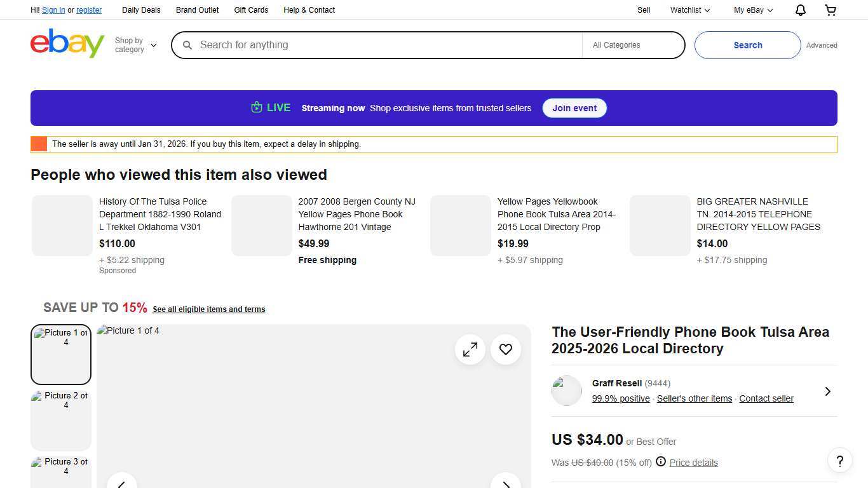This screenshot has width=868, height=488.
Task: Open the floating help question mark
Action: tap(839, 461)
